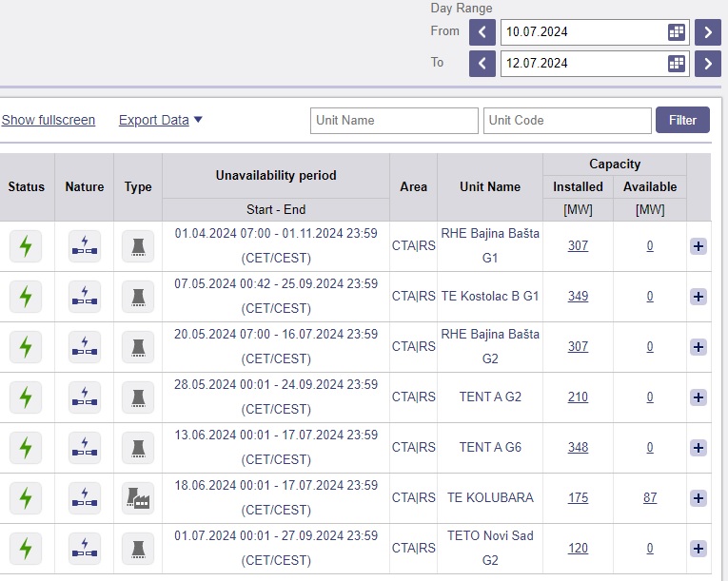
Task: Expand row details for TENT A G2
Action: [x=698, y=397]
